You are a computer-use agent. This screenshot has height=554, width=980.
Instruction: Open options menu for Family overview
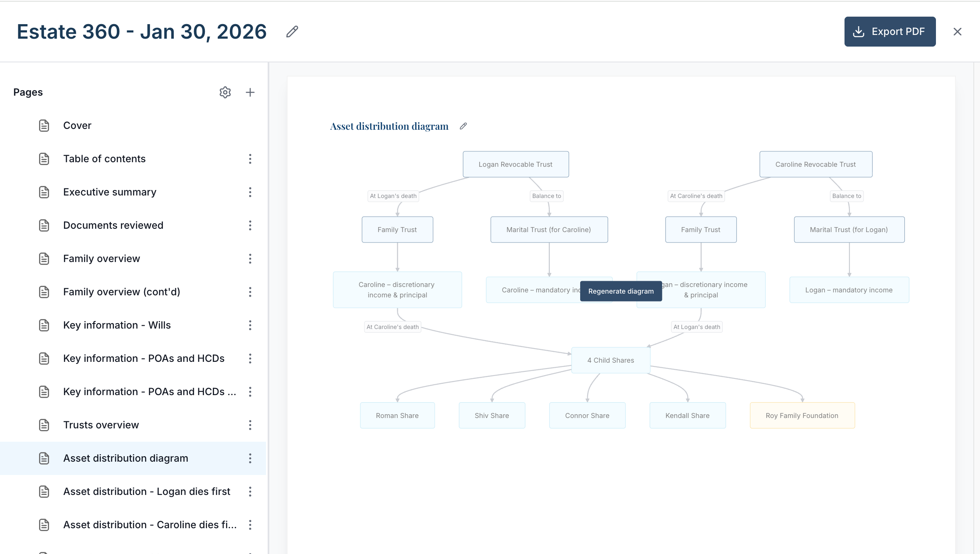tap(250, 259)
